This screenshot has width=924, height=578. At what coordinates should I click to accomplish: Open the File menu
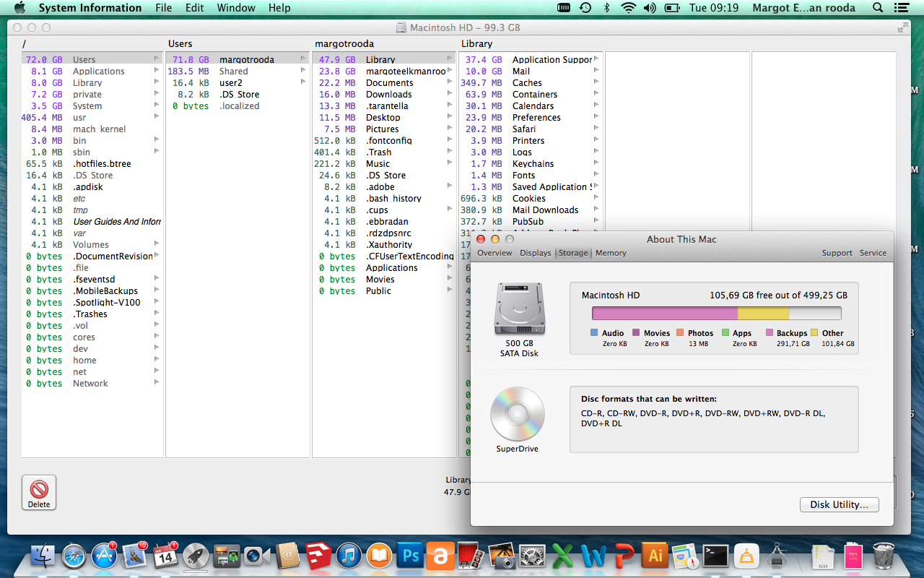(x=164, y=8)
